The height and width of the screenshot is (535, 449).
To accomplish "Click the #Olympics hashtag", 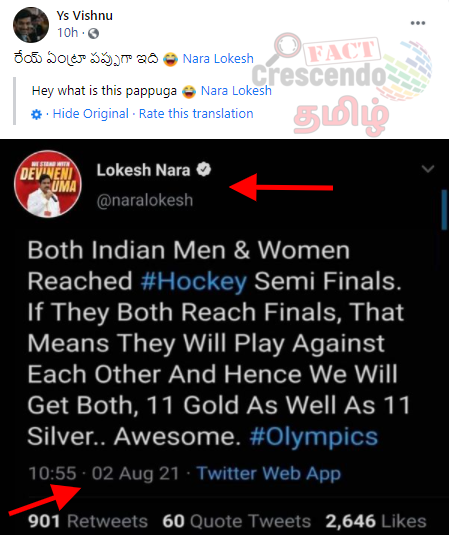I will coord(314,437).
